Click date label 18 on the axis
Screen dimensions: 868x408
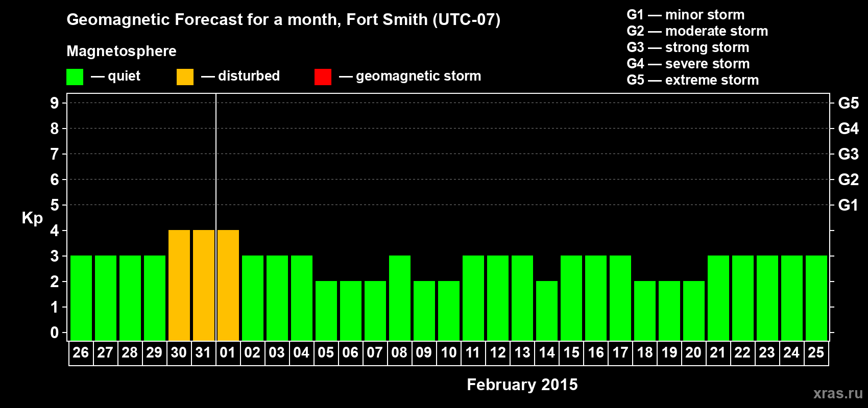tap(645, 352)
